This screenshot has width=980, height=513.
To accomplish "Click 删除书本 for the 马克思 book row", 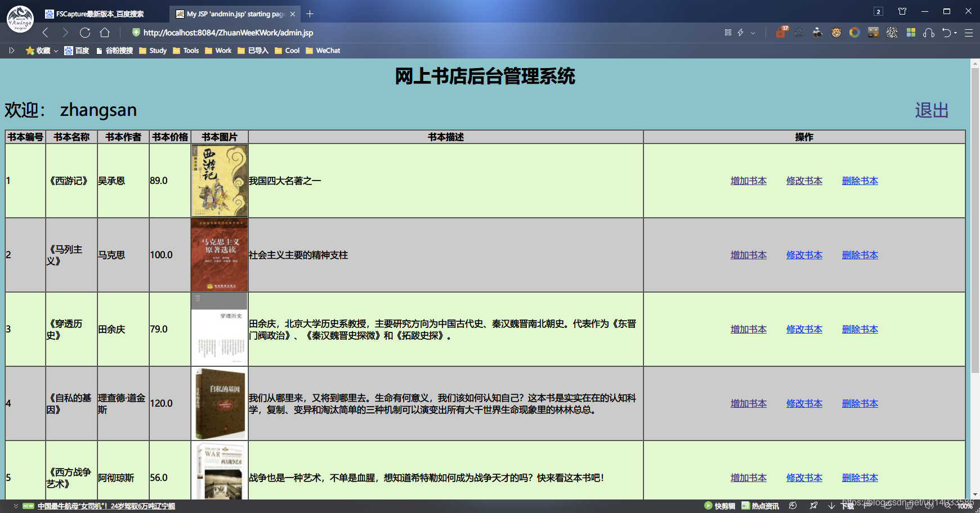I will click(x=860, y=255).
